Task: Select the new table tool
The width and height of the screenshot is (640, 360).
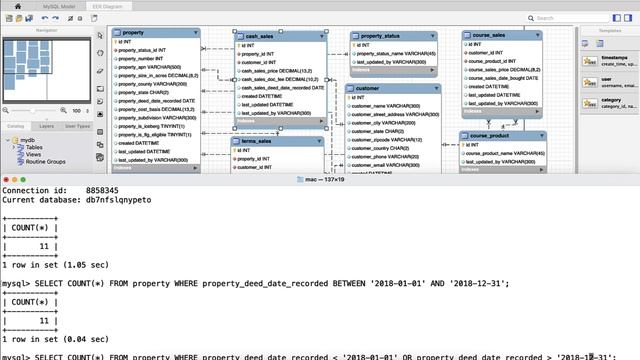Action: point(100,132)
